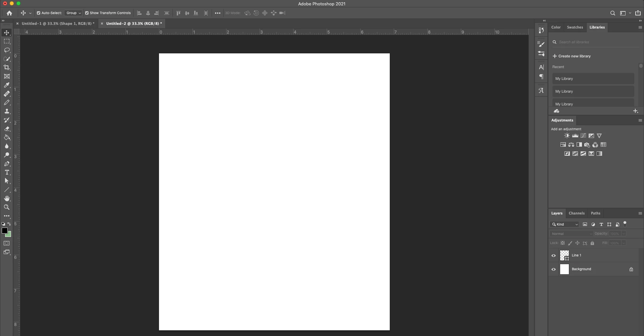
Task: Open the Paragraph panel icon
Action: pos(541,77)
